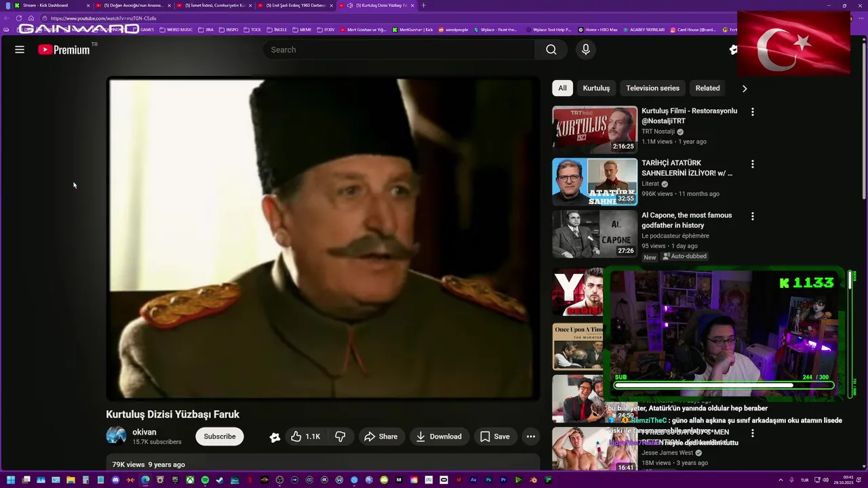Open the FFXIV bookmarks folder

coord(326,30)
